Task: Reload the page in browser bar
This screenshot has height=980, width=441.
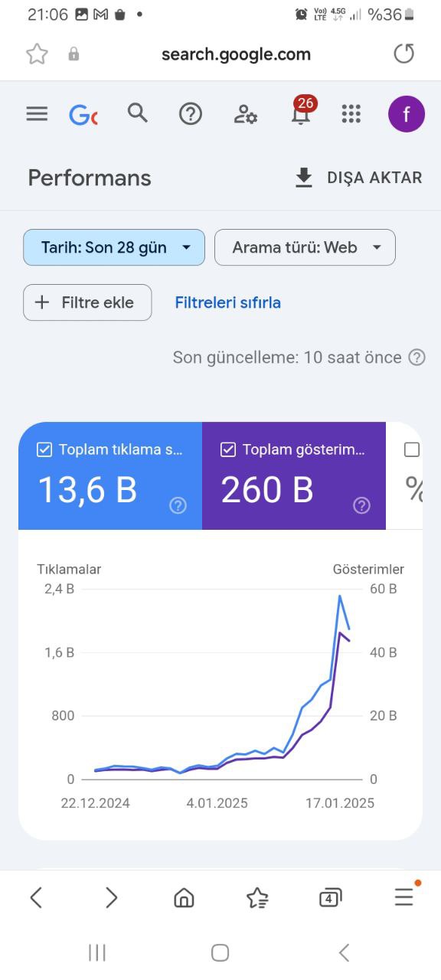Action: point(403,54)
